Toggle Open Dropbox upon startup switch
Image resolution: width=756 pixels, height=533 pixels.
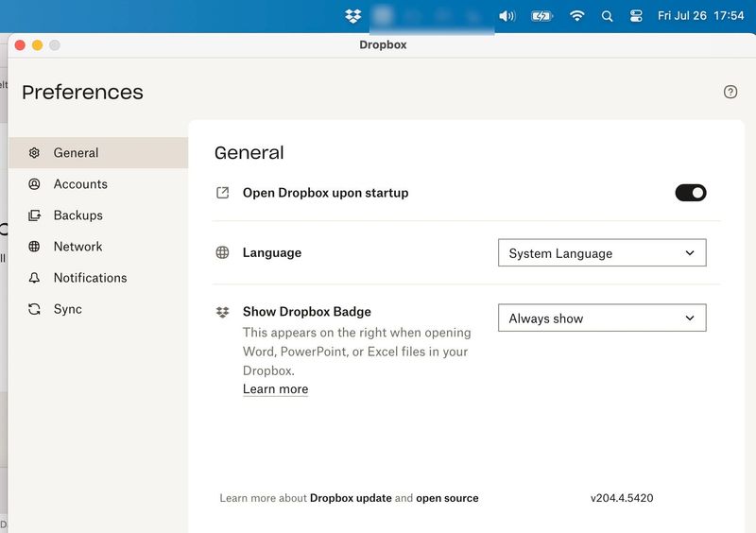690,193
